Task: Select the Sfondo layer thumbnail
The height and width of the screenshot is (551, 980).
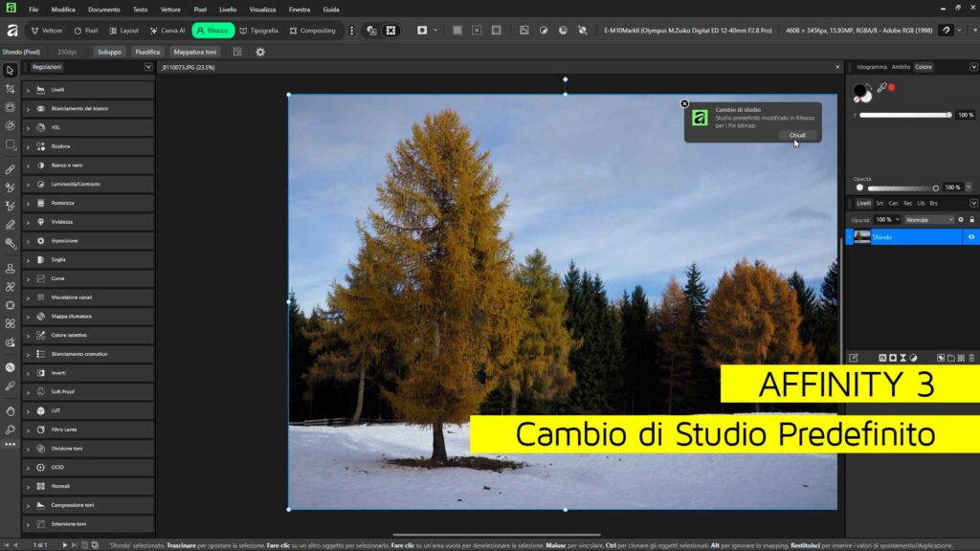Action: [x=862, y=236]
